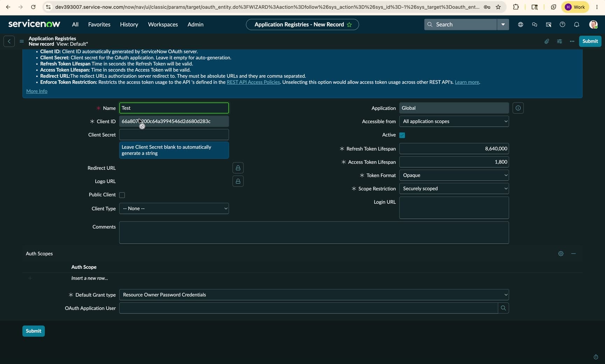
Task: Open the password key icon in address bar
Action: (x=487, y=7)
